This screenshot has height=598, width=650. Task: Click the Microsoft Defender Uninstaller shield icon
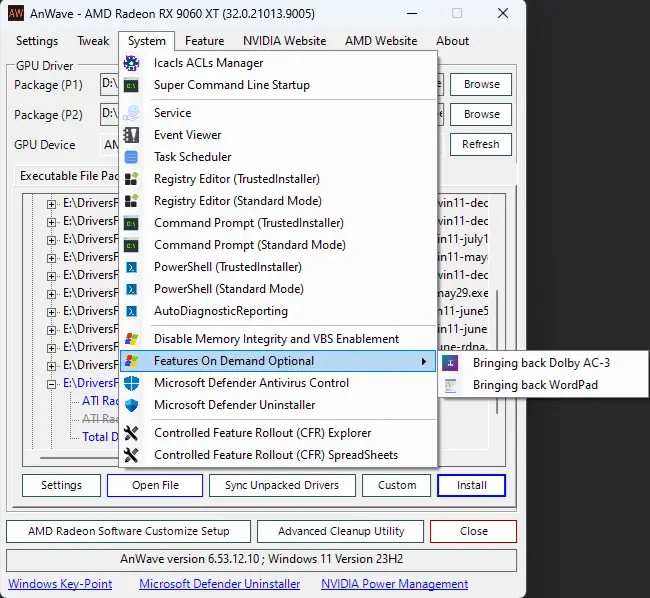coord(131,405)
